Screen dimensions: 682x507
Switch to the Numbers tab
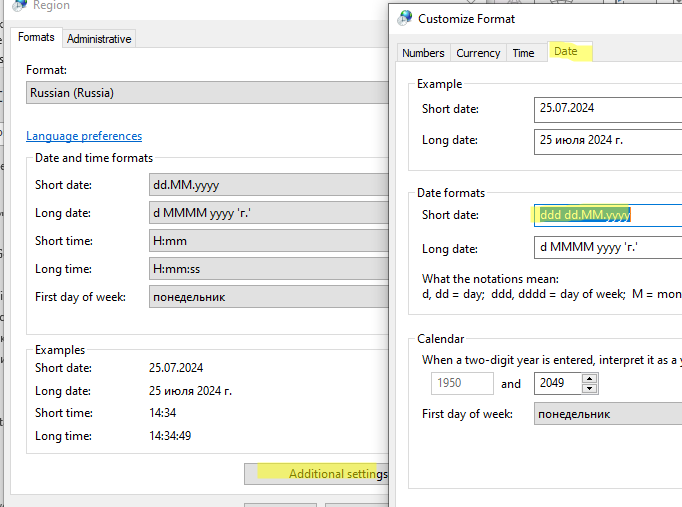tap(423, 53)
